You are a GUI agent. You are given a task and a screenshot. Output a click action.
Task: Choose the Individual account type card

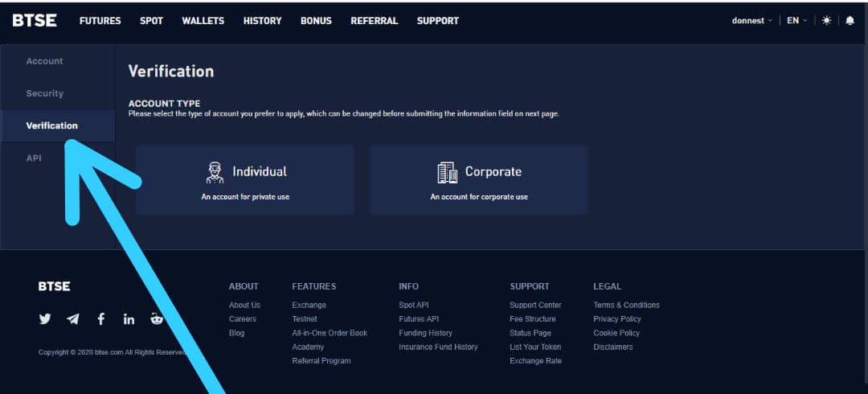click(245, 179)
